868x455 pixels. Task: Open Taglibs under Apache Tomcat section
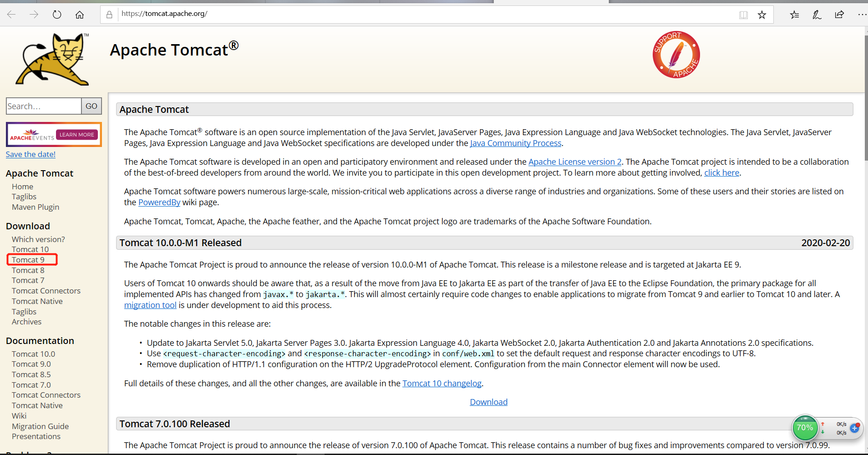click(x=24, y=197)
